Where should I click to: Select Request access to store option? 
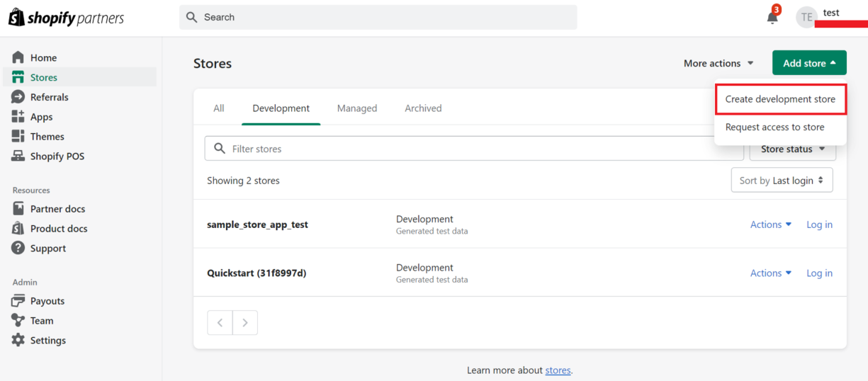coord(774,127)
